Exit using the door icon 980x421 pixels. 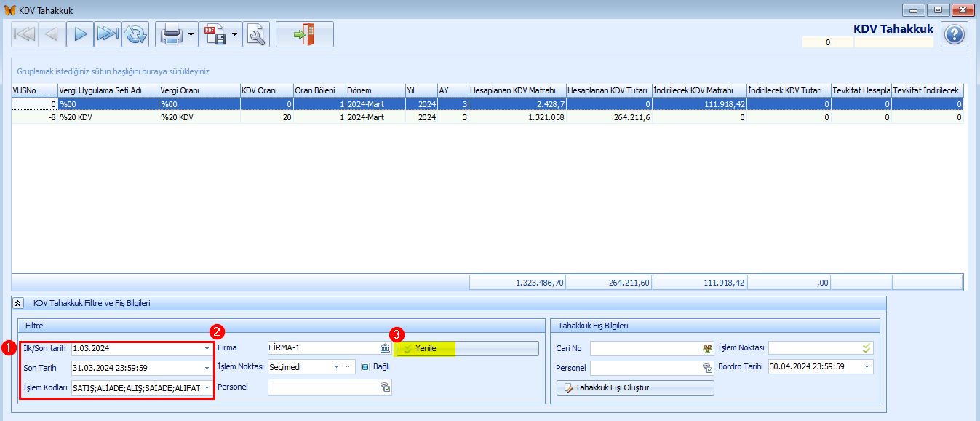[x=304, y=34]
